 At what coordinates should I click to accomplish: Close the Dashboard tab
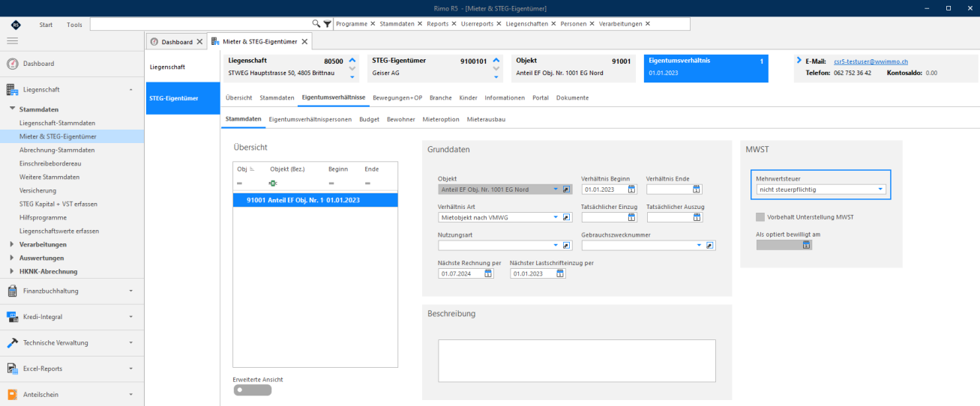click(x=199, y=42)
